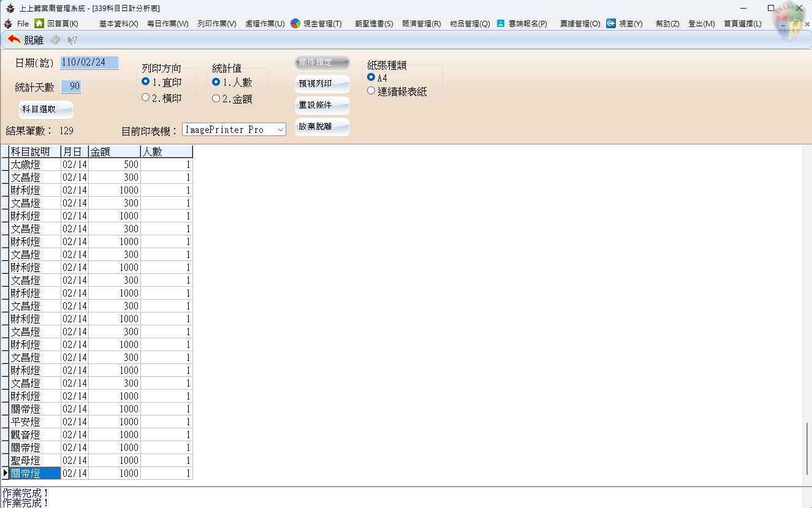This screenshot has height=508, width=812.
Task: Click the 脫離 back arrow icon
Action: point(14,40)
